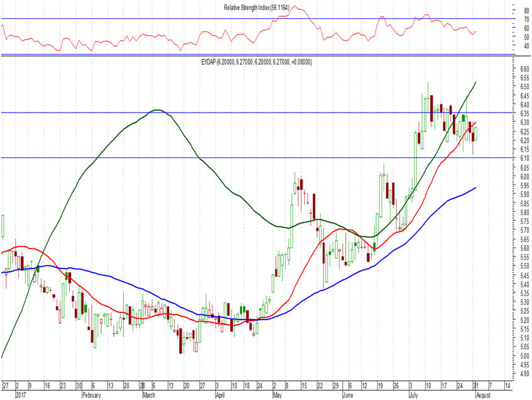Select the blue horizontal line at 6.10
The width and height of the screenshot is (532, 400).
(x=258, y=157)
